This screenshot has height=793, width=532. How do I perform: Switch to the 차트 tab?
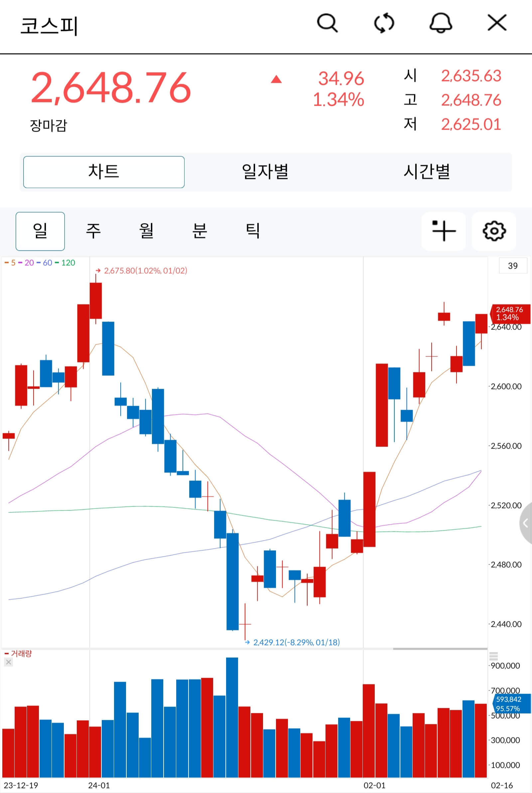pos(104,172)
